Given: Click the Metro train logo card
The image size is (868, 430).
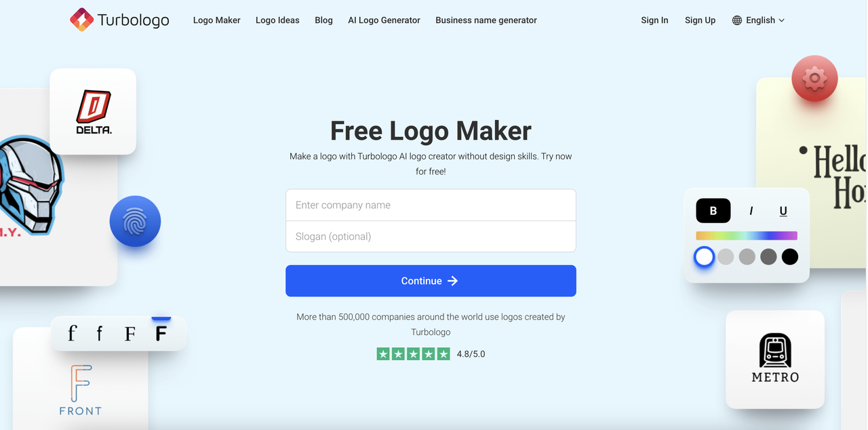Looking at the screenshot, I should (x=775, y=358).
